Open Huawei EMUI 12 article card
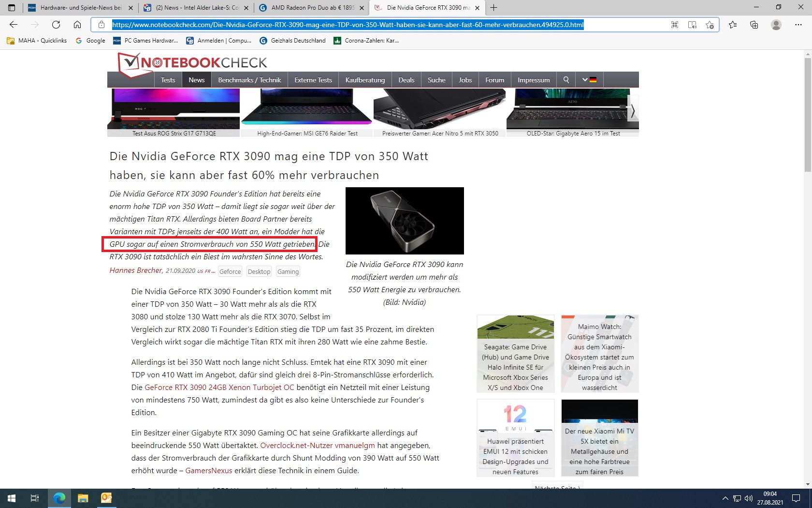Screen dimensions: 812x508 tap(515, 438)
